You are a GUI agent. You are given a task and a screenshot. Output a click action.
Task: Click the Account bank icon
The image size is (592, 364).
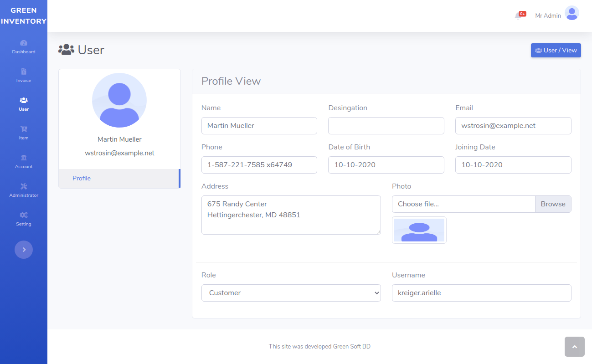tap(24, 158)
